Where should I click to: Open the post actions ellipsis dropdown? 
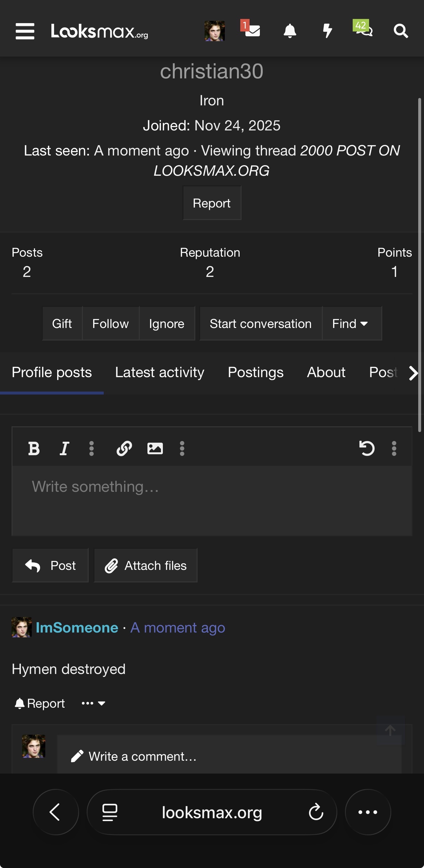(x=93, y=703)
